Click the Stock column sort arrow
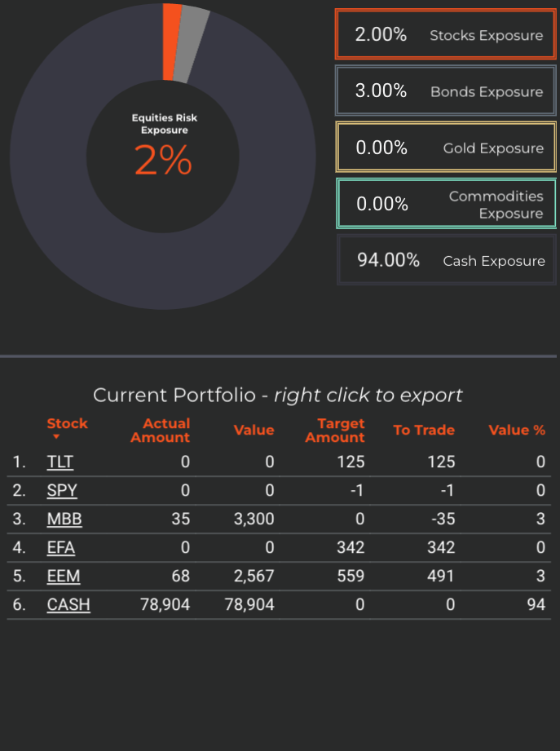560x751 pixels. click(56, 436)
